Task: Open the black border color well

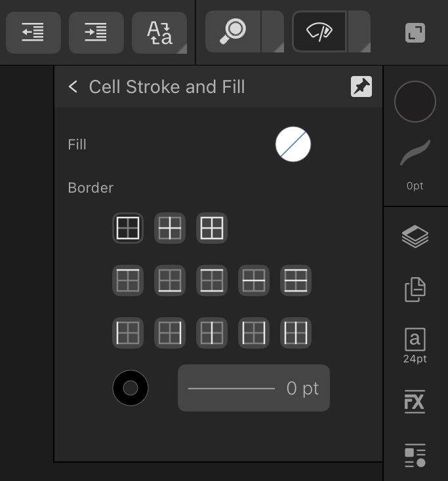Action: [131, 388]
